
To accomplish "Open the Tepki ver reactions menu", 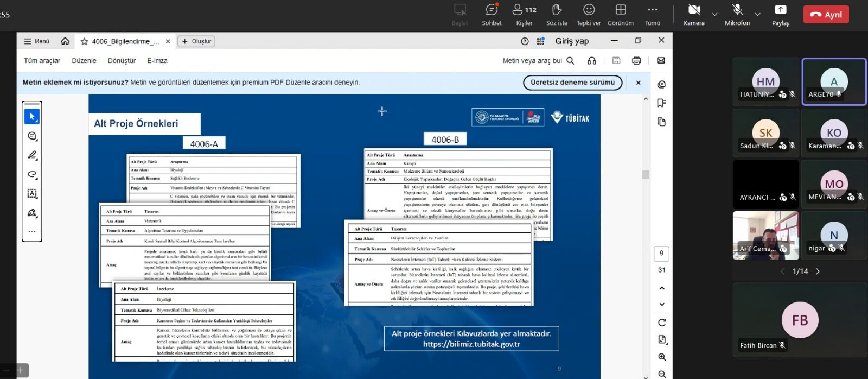I will pyautogui.click(x=589, y=15).
